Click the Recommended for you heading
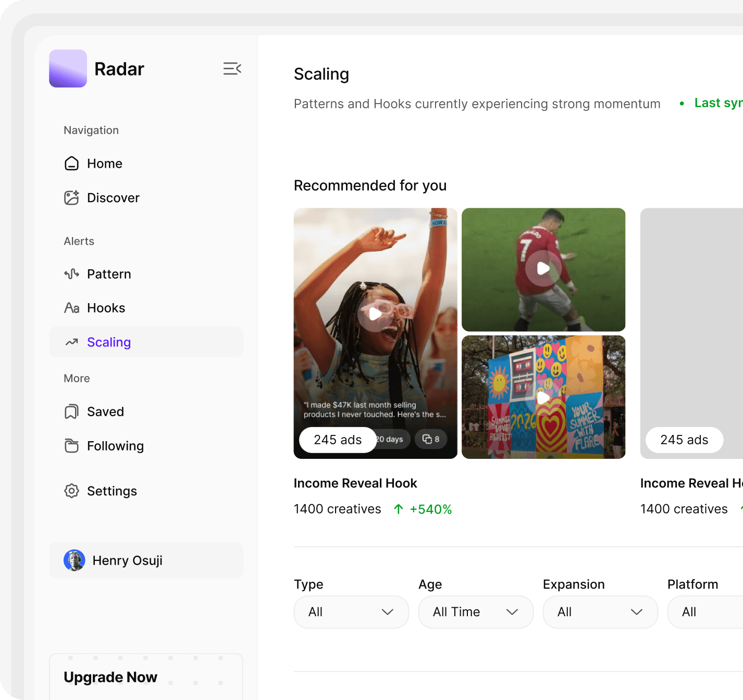The height and width of the screenshot is (700, 743). (370, 185)
